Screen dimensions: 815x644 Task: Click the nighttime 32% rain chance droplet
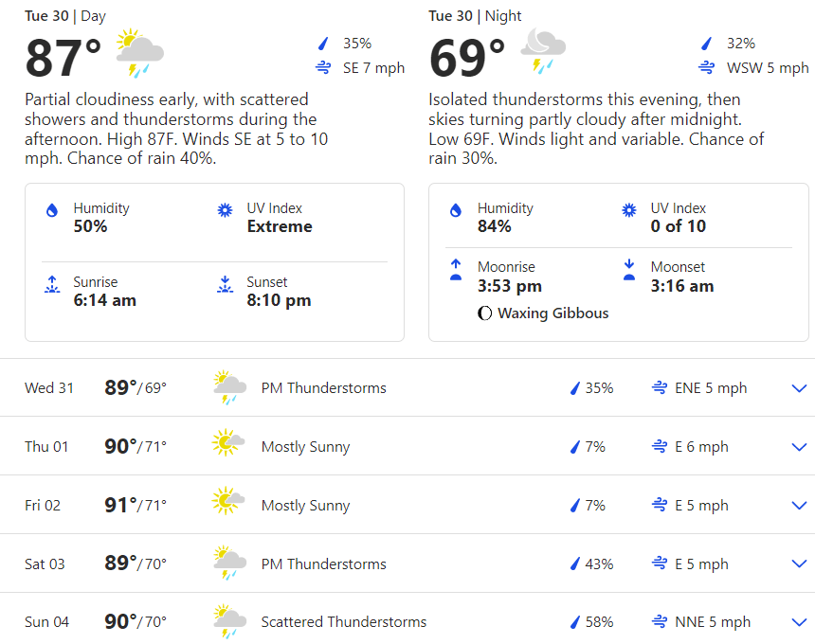pyautogui.click(x=706, y=44)
